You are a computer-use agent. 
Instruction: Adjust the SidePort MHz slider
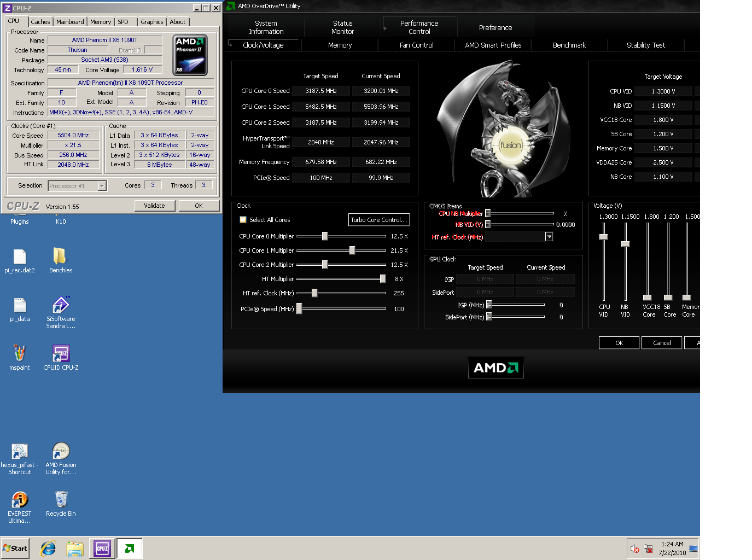point(489,317)
